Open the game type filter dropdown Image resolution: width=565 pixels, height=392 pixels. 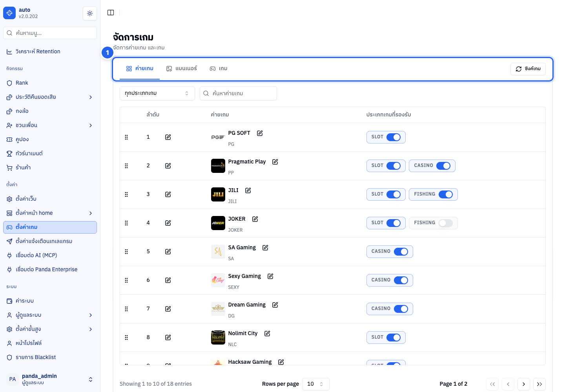click(157, 93)
